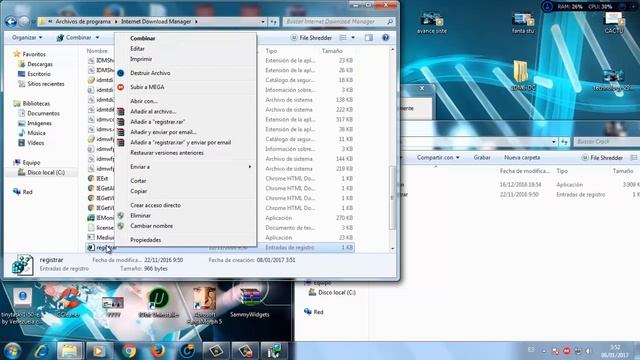
Task: Launch Firefox from the taskbar
Action: click(x=158, y=351)
